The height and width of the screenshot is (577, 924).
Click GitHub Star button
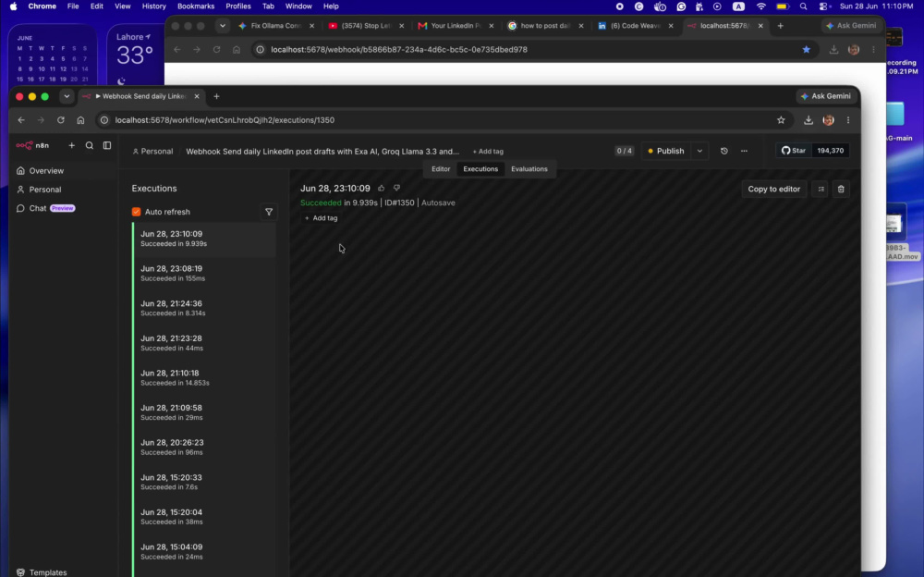tap(793, 151)
